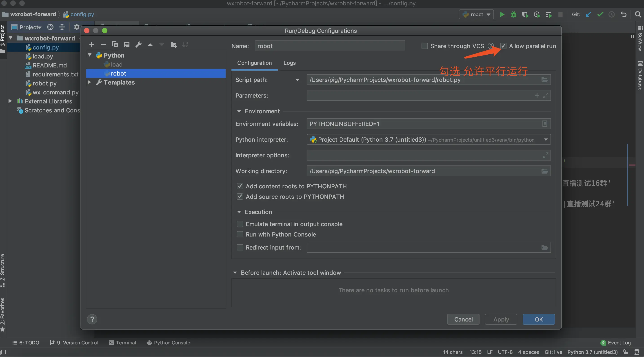Save configuration with the floppy disk icon
This screenshot has height=357, width=644.
(x=127, y=45)
